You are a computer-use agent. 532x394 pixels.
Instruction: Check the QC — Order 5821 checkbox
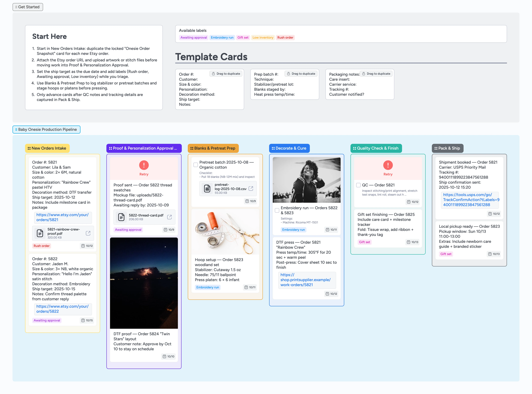point(358,185)
